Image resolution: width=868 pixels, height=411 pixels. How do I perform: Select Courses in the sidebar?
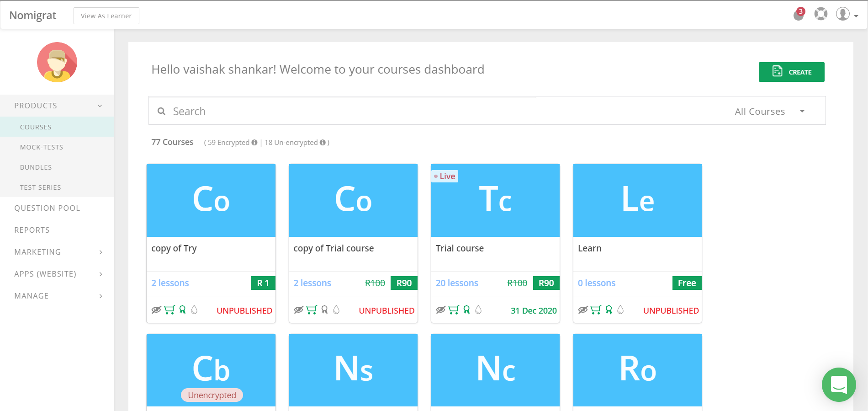(x=57, y=127)
